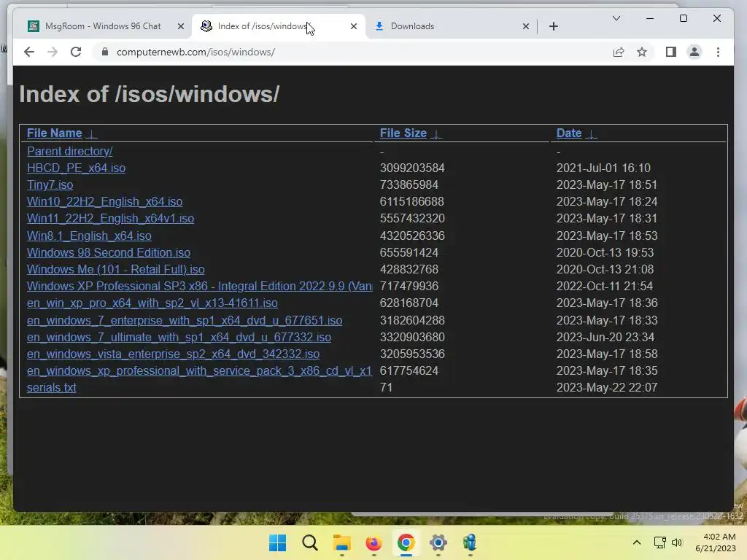This screenshot has height=560, width=747.
Task: Click the address bar URL
Action: pos(196,52)
